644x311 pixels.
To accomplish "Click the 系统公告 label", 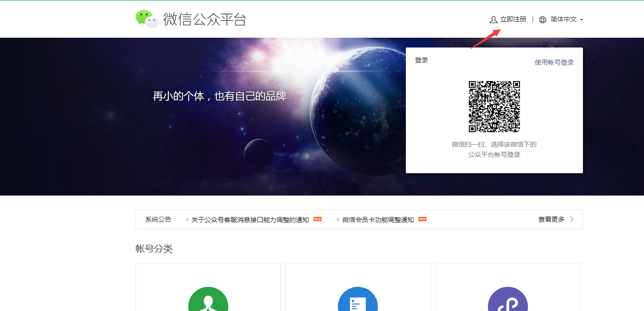I will coord(158,219).
